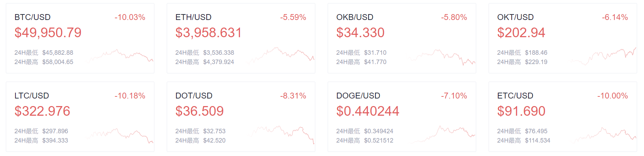
Task: Click the OKT/USD mini trend chart
Action: coord(602,56)
